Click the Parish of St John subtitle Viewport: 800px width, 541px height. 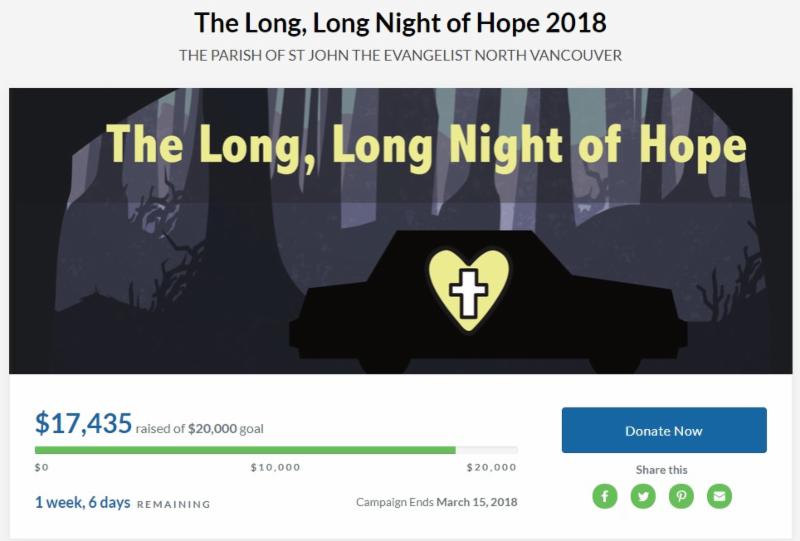pyautogui.click(x=400, y=55)
